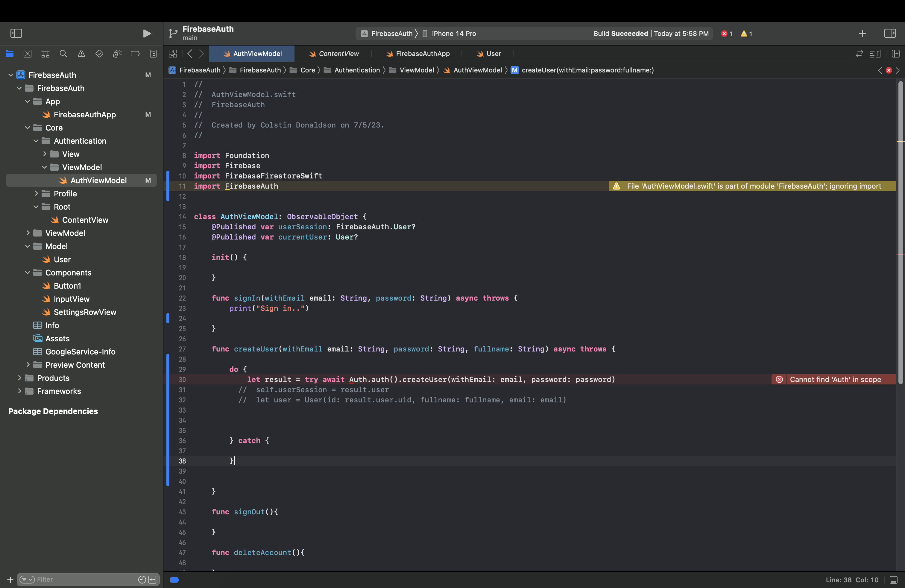
Task: Click the plus Library button in toolbar
Action: [x=862, y=34]
